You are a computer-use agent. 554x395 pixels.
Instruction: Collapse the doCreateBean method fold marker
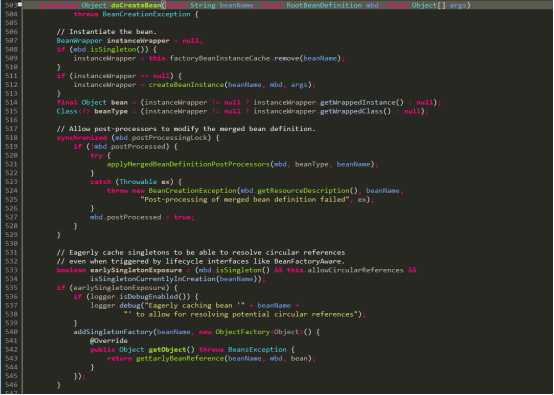(x=20, y=5)
